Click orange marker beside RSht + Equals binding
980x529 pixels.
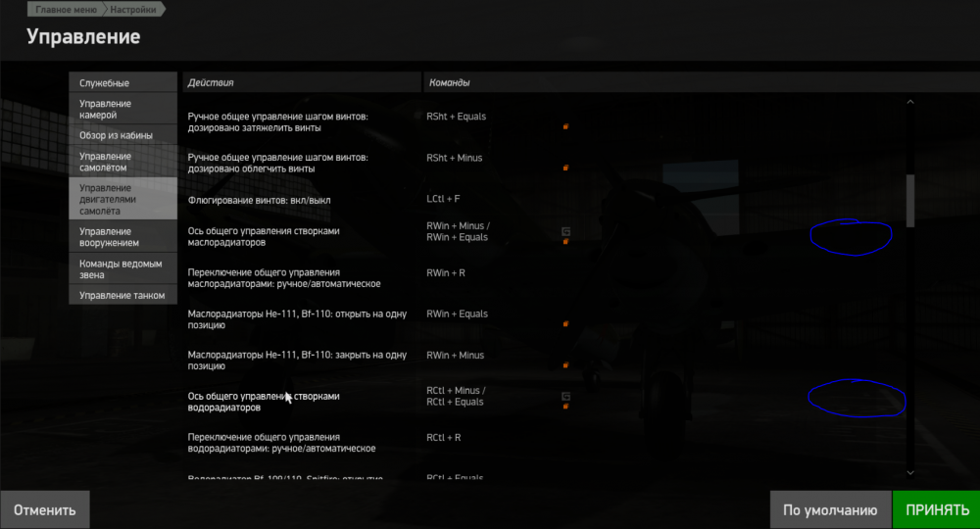(565, 126)
